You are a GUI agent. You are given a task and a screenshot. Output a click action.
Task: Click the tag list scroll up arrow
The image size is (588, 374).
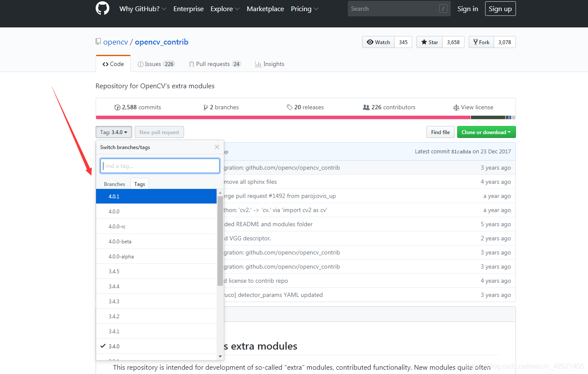[x=220, y=192]
